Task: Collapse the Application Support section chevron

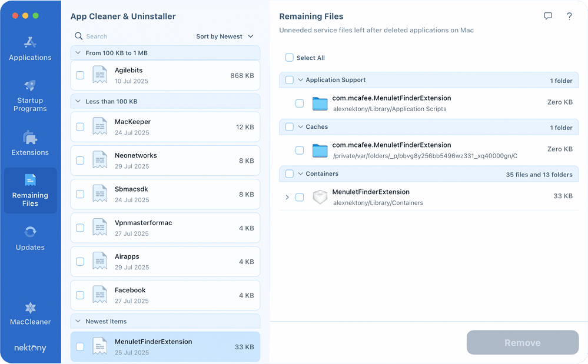Action: [x=300, y=80]
